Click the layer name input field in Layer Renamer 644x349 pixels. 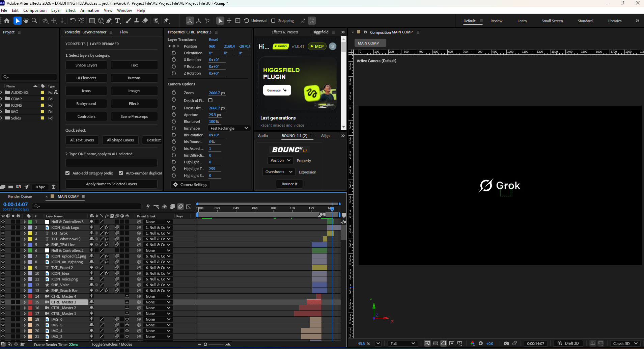[111, 163]
